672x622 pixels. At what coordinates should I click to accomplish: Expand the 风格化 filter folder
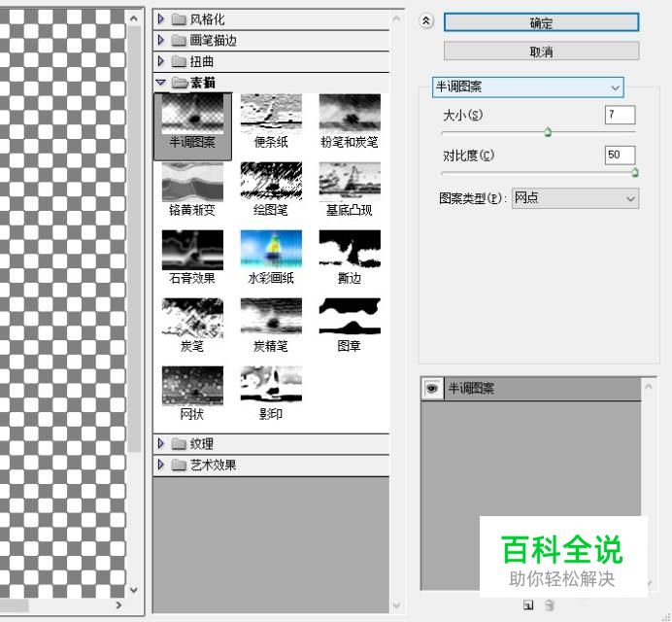[x=161, y=18]
